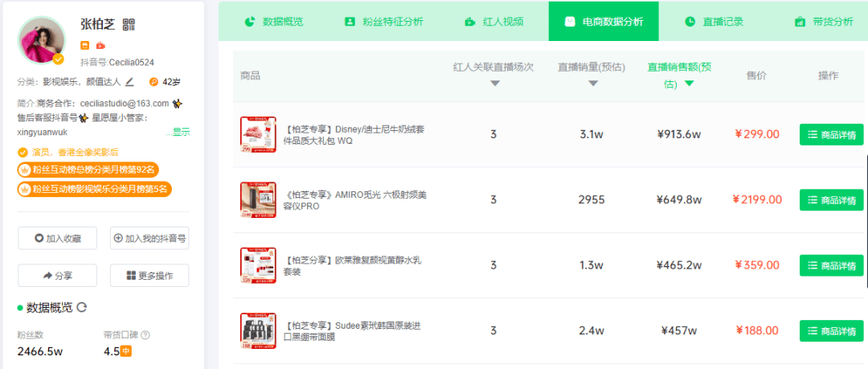Open 商品详情 for Disney牛奶绒套件

click(x=832, y=134)
